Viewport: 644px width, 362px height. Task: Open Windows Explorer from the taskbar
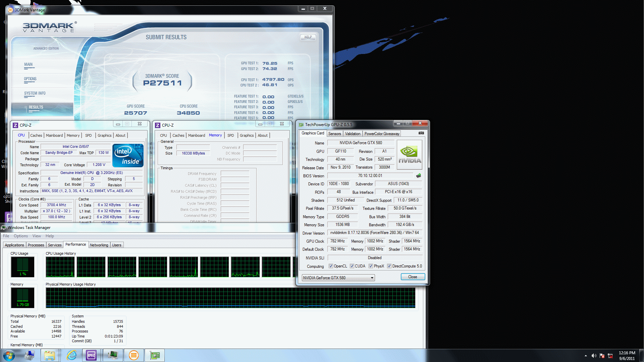50,355
